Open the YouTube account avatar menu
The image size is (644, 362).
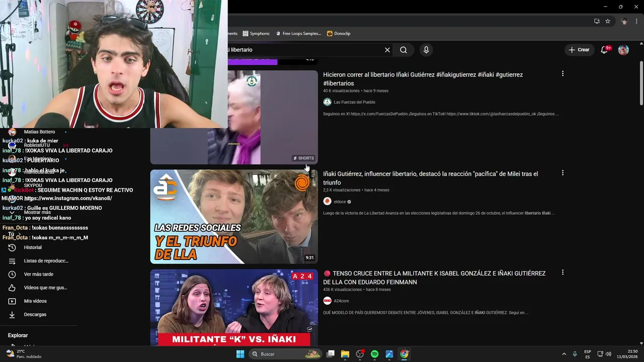623,50
